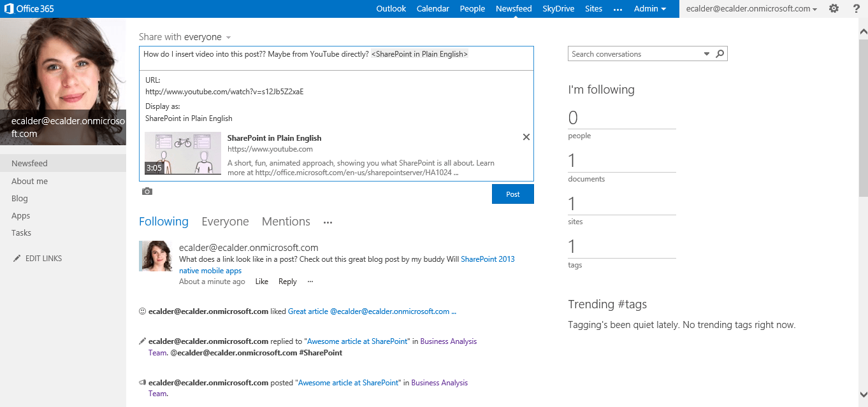Open the sites following count

[x=572, y=204]
